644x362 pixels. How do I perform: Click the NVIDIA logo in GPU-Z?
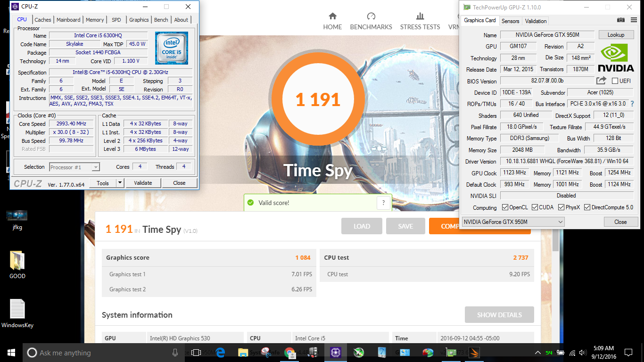616,58
